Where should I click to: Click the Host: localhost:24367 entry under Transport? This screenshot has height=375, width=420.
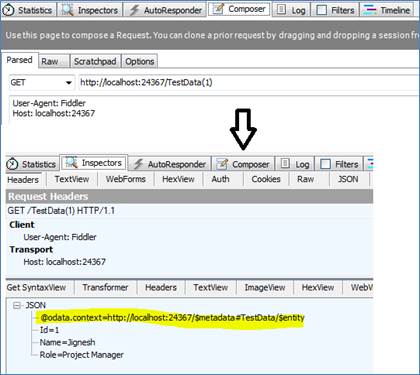point(65,262)
